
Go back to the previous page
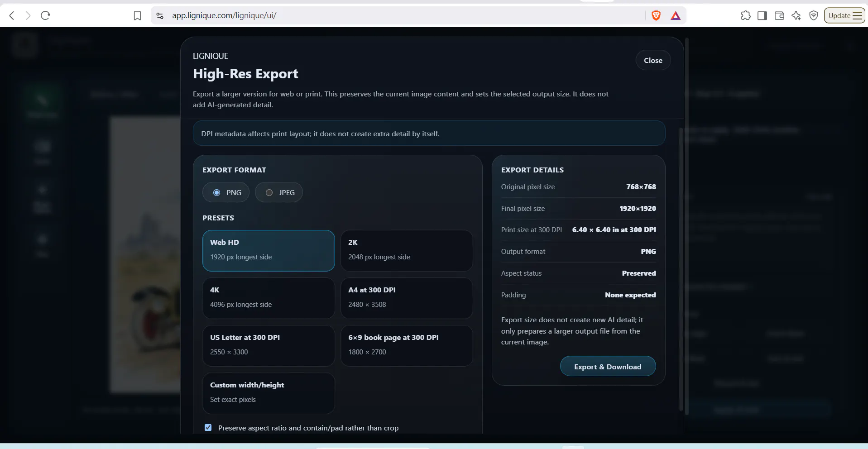click(12, 16)
